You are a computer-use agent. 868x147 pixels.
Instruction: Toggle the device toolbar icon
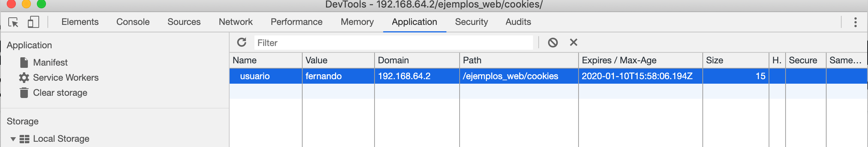[x=34, y=22]
